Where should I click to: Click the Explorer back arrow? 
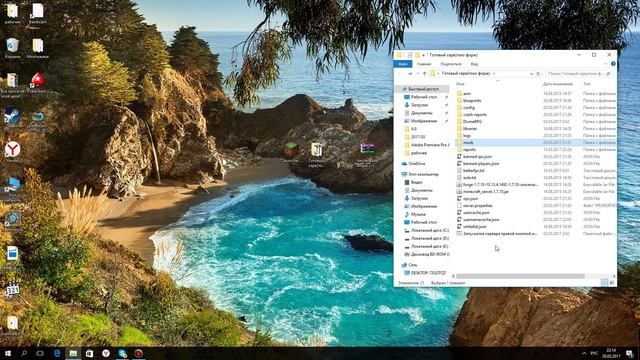[x=400, y=73]
